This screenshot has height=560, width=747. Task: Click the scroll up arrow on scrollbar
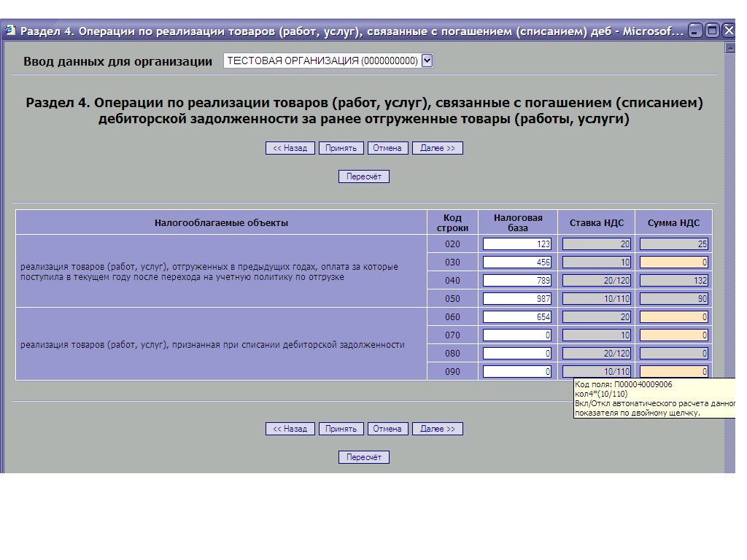(x=729, y=48)
